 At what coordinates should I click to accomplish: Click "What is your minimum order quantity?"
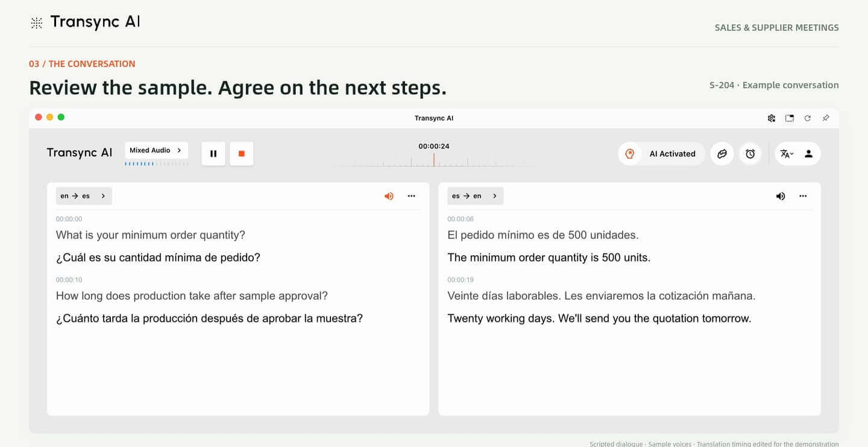point(151,235)
